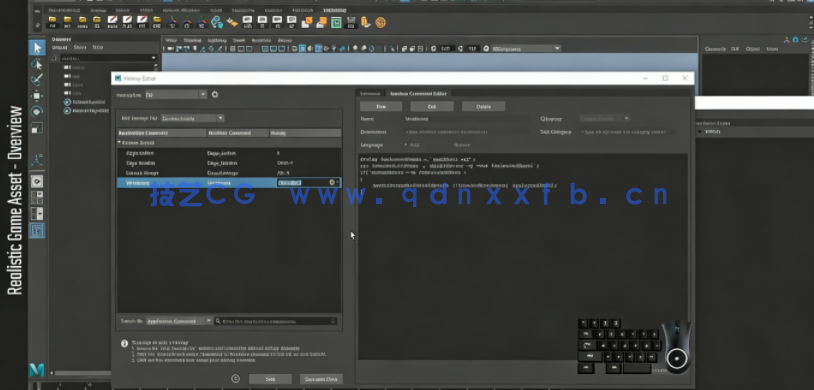814x390 pixels.
Task: Click the Save and Close button
Action: [x=321, y=379]
